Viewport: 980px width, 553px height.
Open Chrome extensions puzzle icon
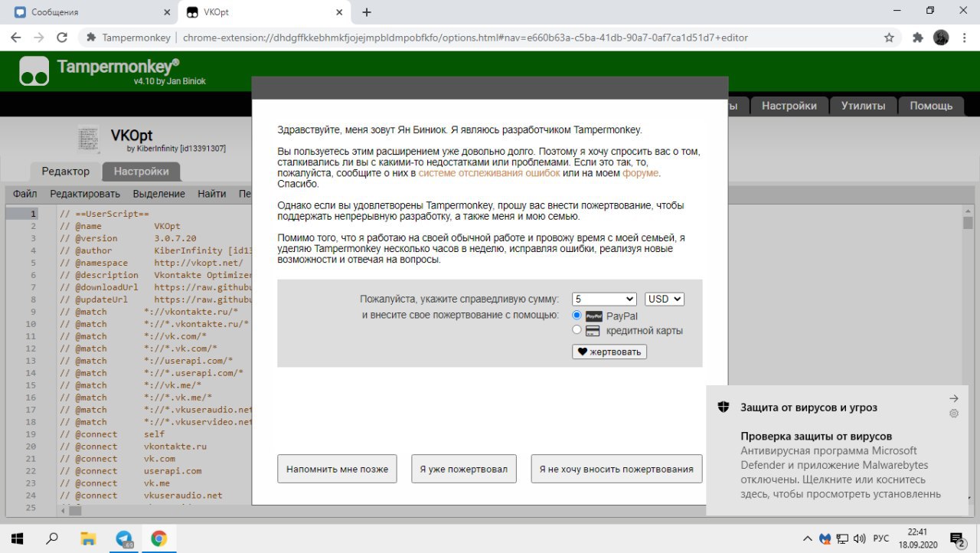[x=918, y=37]
